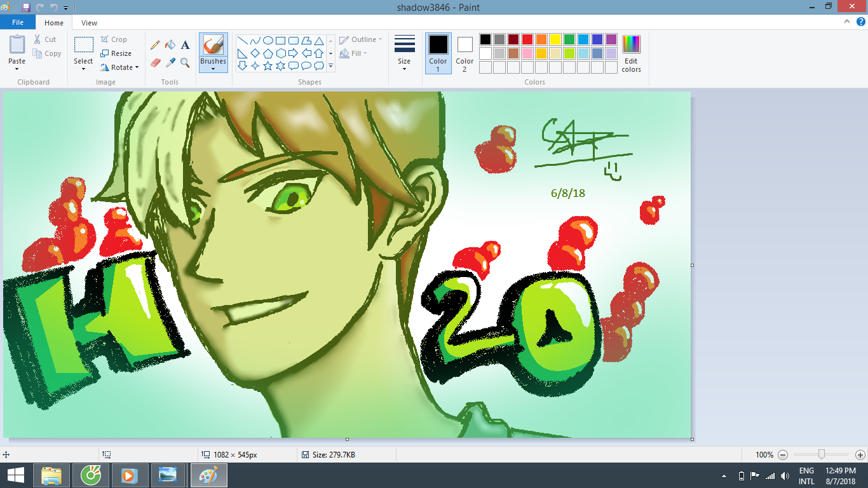This screenshot has width=868, height=488.
Task: Open File Explorer from the taskbar
Action: click(51, 475)
